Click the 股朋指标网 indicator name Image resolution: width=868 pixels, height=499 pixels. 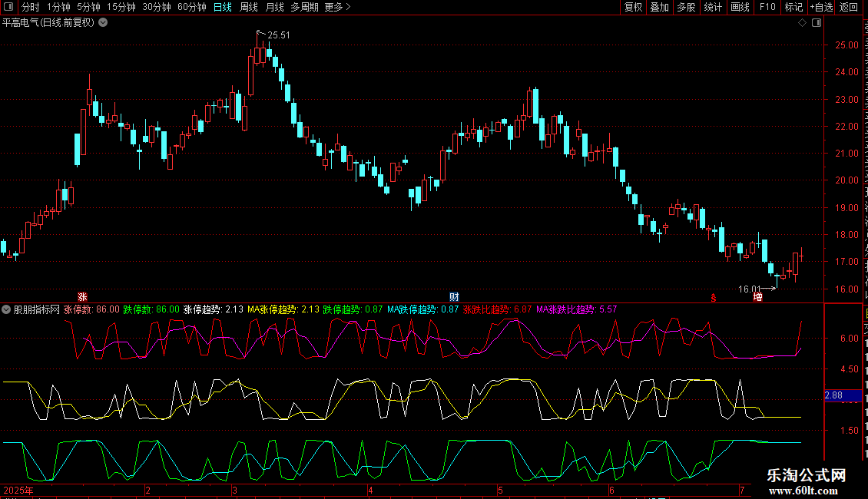37,310
